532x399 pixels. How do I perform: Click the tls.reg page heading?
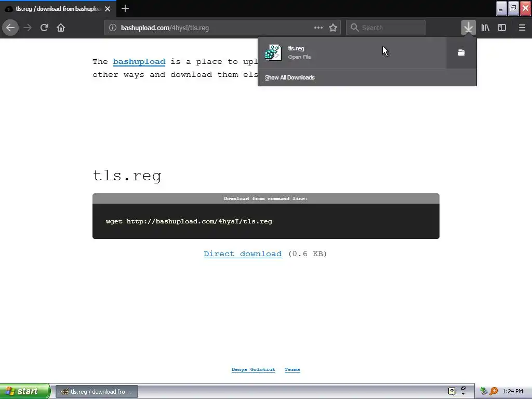pyautogui.click(x=127, y=176)
